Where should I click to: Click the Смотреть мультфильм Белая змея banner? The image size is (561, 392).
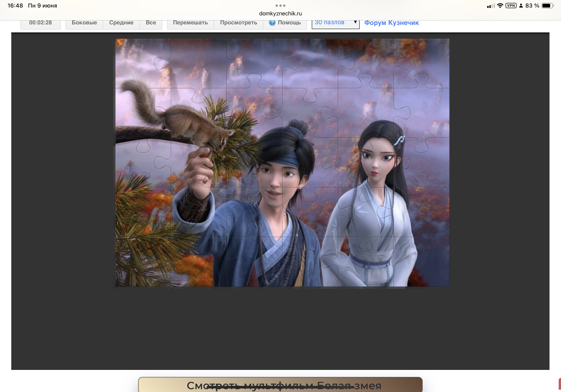click(280, 385)
